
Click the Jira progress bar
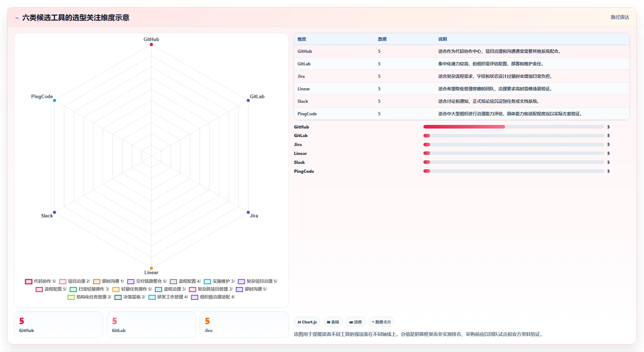[x=514, y=145]
